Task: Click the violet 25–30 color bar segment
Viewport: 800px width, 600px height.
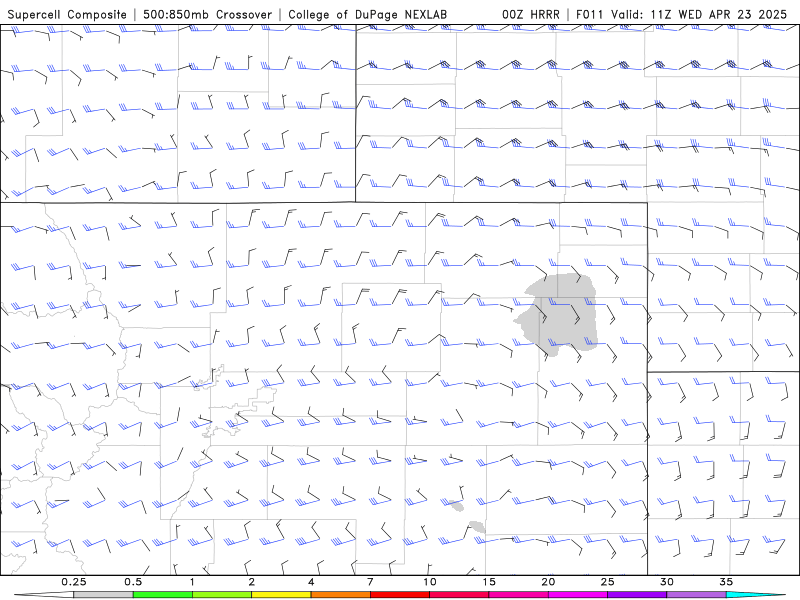Action: tap(637, 595)
